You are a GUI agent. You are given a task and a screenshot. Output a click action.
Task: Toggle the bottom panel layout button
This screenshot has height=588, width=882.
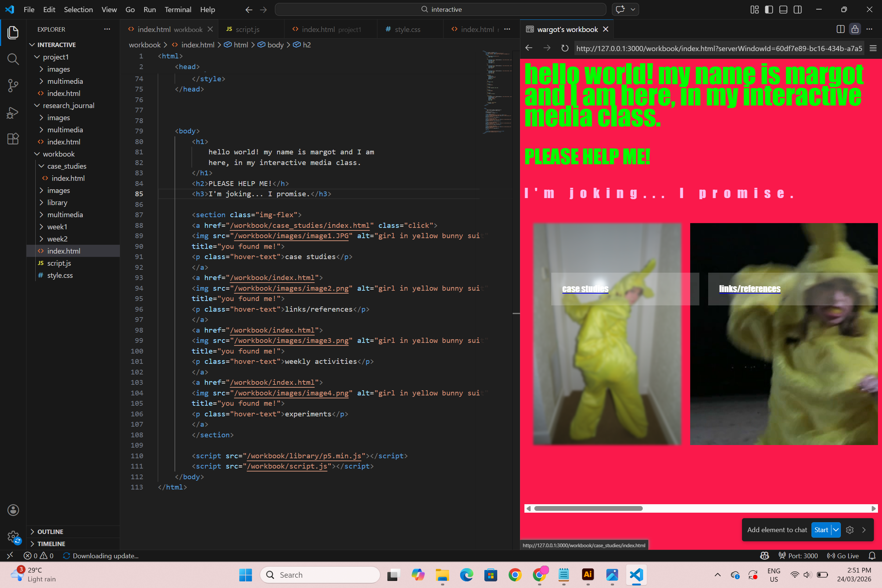(783, 10)
